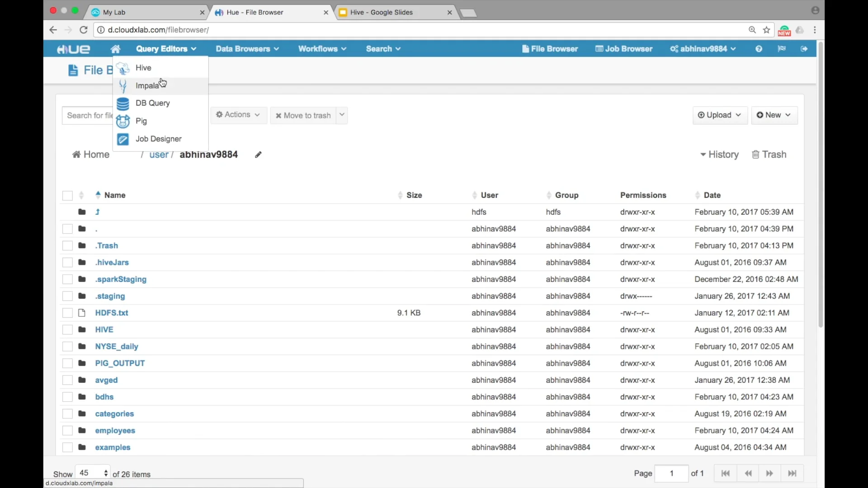Go to last page icon
This screenshot has height=488, width=868.
(x=792, y=474)
